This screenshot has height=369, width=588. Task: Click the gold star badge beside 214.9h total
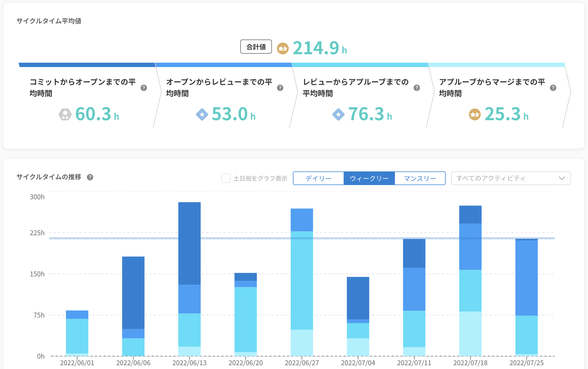pyautogui.click(x=283, y=49)
